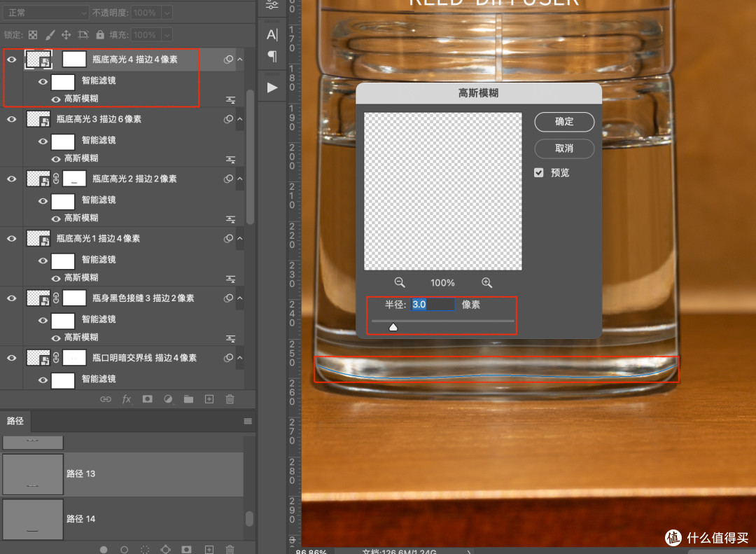Select the 路径 panel tab
Image resolution: width=756 pixels, height=554 pixels.
pos(15,421)
